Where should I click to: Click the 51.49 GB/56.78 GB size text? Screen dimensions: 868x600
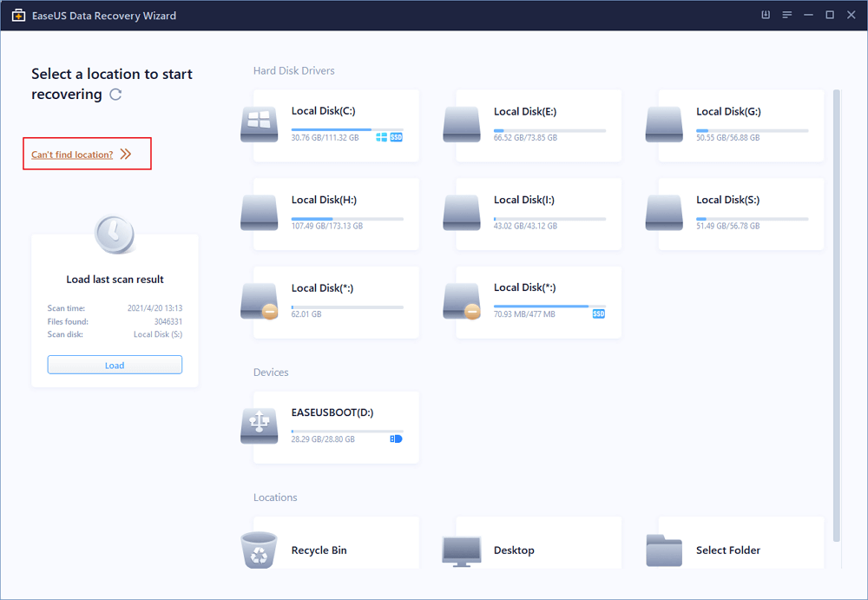click(x=728, y=226)
